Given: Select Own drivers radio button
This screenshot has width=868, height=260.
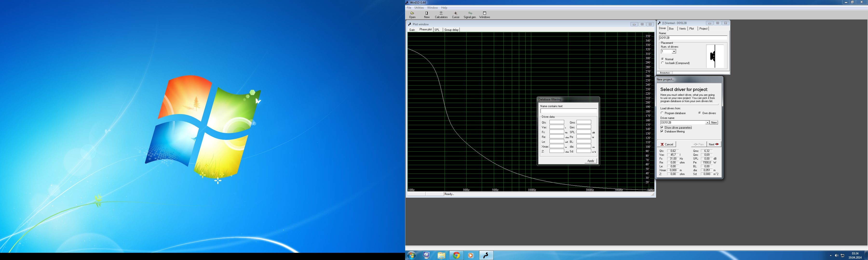Looking at the screenshot, I should coord(699,113).
